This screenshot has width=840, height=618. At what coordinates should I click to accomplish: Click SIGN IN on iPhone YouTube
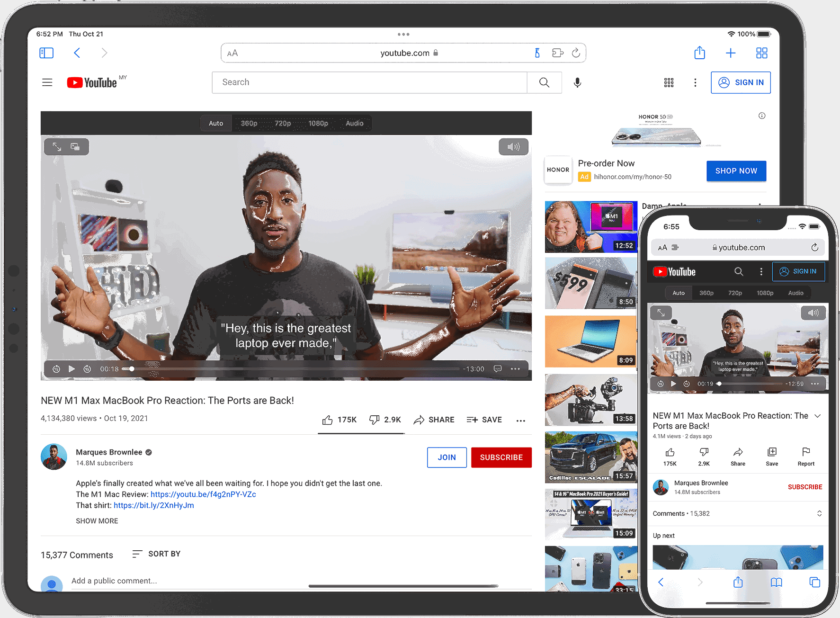799,271
